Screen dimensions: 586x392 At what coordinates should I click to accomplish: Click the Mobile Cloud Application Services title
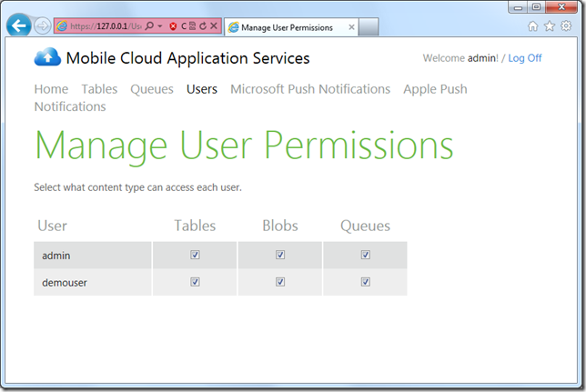(x=187, y=58)
